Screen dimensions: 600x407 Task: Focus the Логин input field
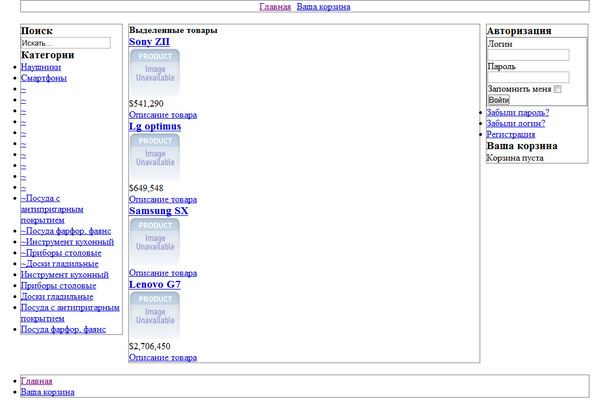click(528, 55)
